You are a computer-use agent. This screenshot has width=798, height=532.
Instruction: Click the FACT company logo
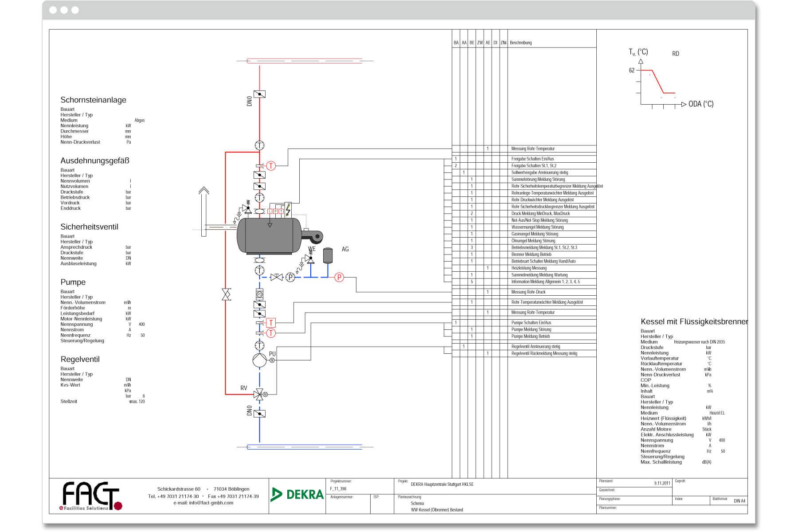(x=91, y=496)
